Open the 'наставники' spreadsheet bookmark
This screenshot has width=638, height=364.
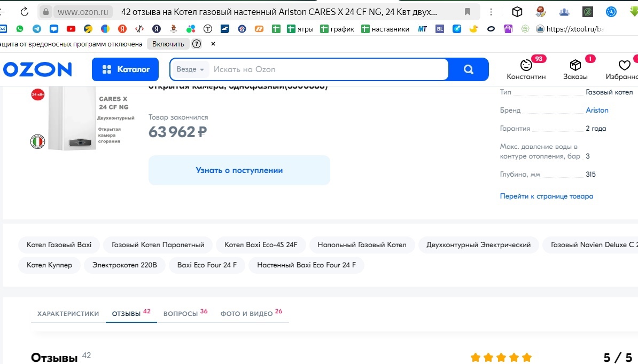pos(385,29)
